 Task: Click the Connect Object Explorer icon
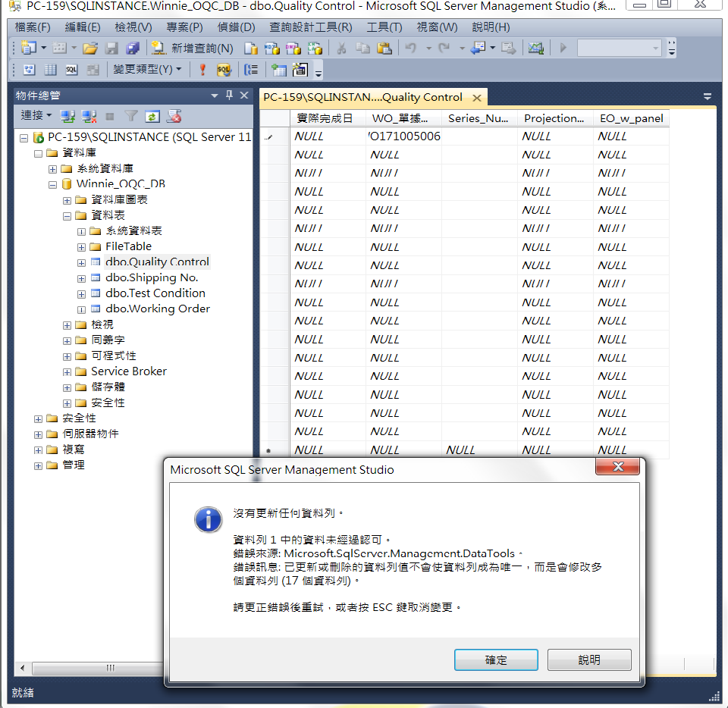(x=67, y=116)
